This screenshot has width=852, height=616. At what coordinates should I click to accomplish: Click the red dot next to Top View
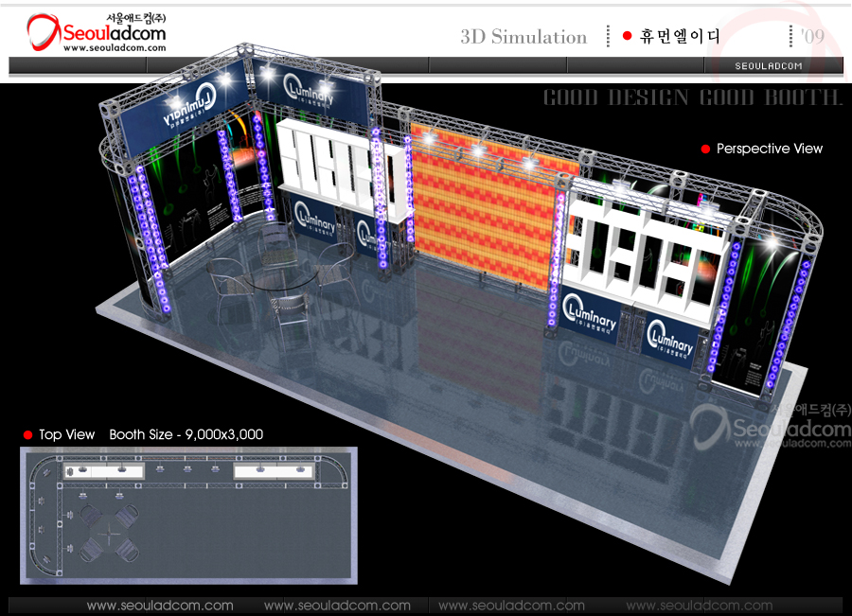(27, 435)
